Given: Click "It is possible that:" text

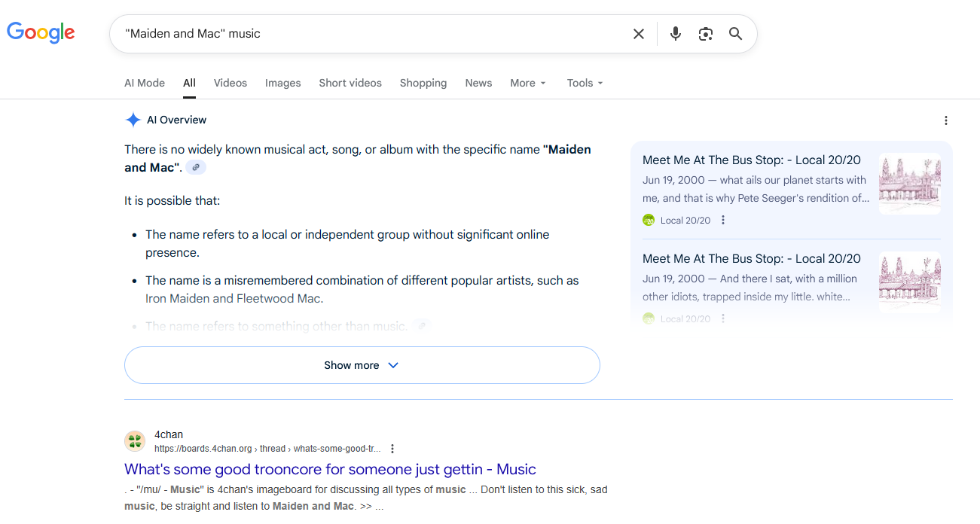Looking at the screenshot, I should point(172,201).
